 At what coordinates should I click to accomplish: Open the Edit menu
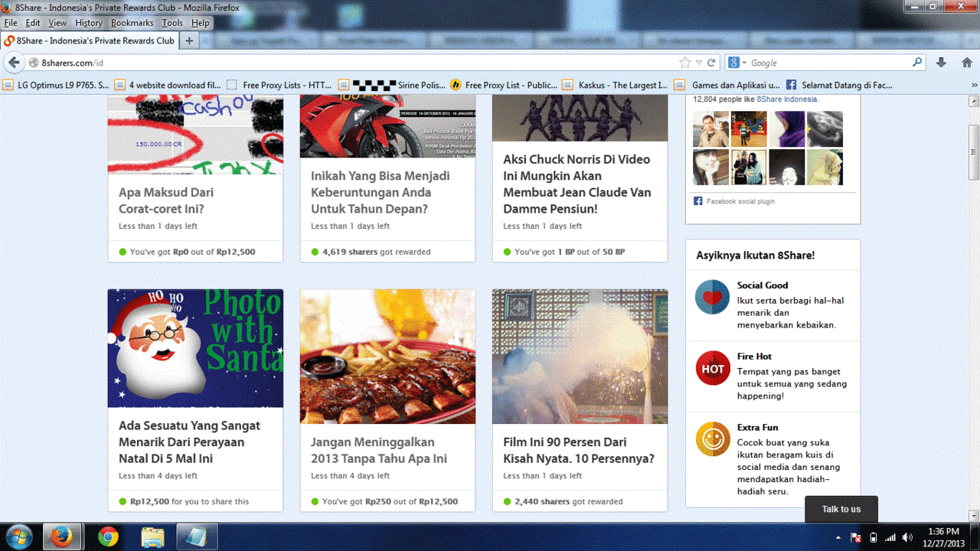pos(33,23)
